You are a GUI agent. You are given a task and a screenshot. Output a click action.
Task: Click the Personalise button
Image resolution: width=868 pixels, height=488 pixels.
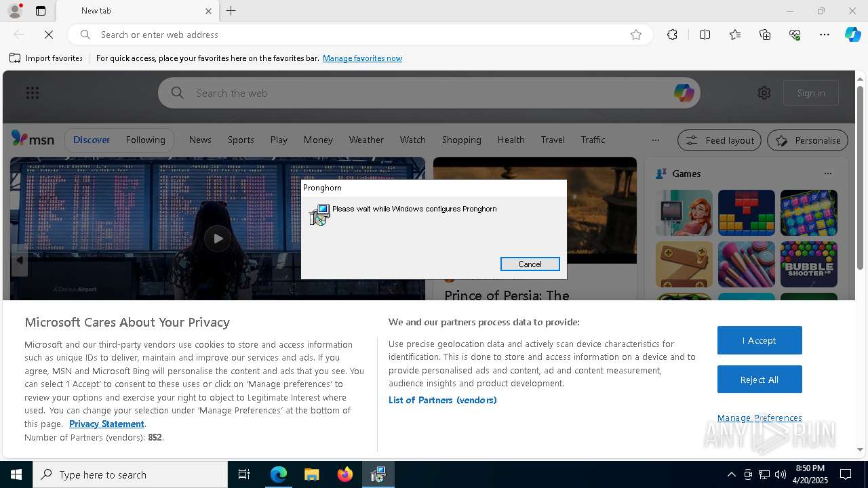808,140
